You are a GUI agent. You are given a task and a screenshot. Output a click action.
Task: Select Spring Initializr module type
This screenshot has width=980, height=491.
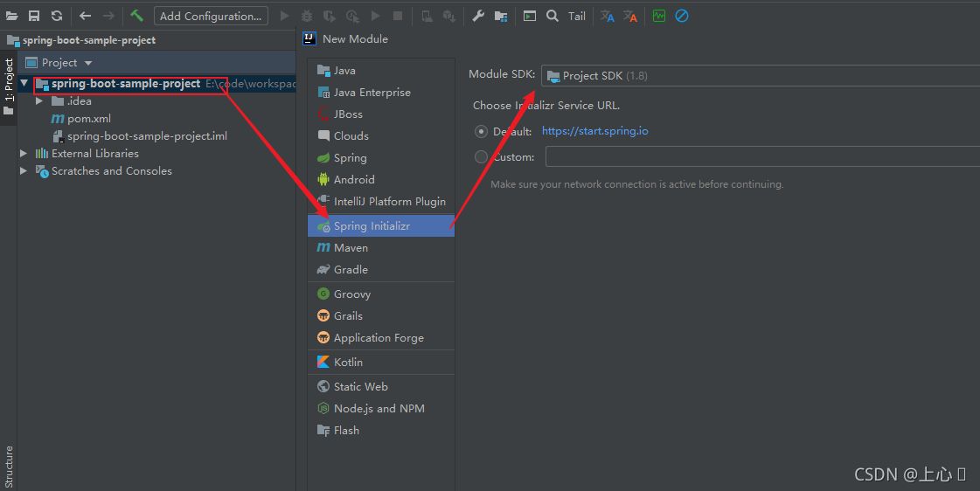point(381,226)
